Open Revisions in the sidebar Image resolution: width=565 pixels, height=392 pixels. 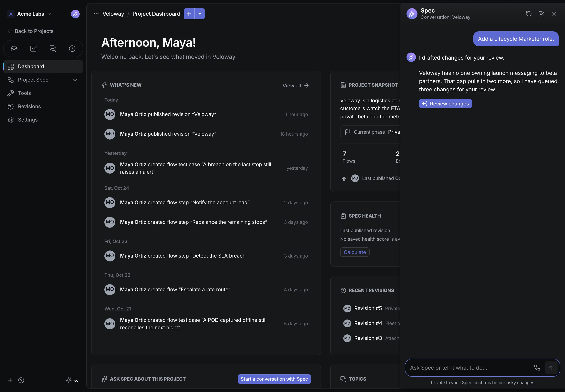coord(43,106)
